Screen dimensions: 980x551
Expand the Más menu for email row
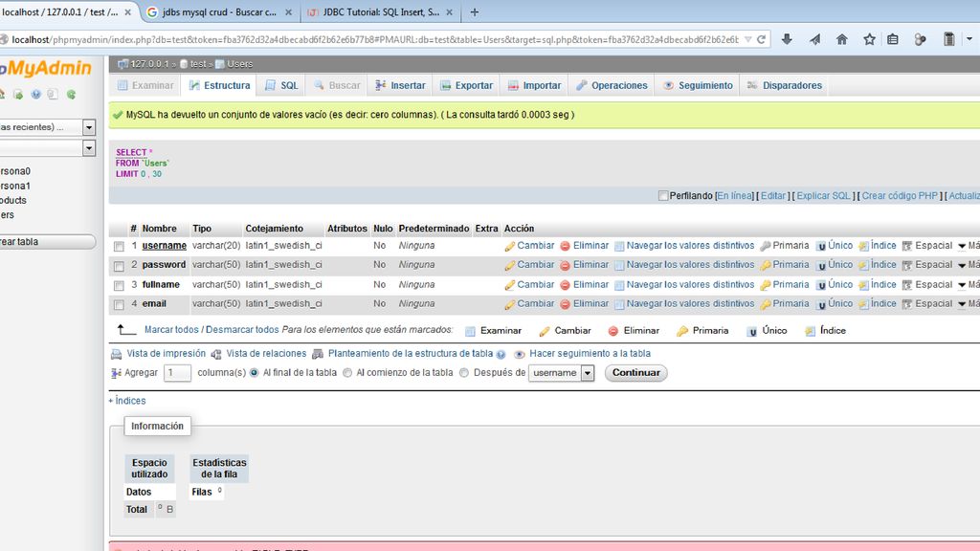pyautogui.click(x=969, y=303)
